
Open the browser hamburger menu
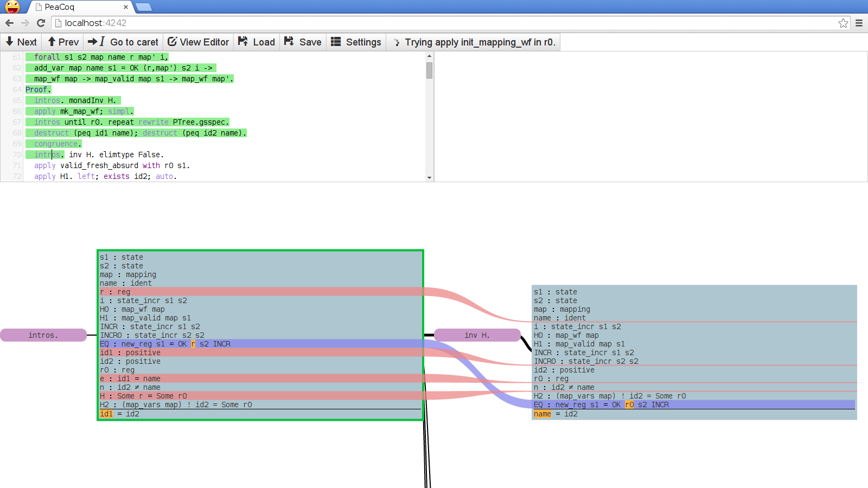pos(859,23)
